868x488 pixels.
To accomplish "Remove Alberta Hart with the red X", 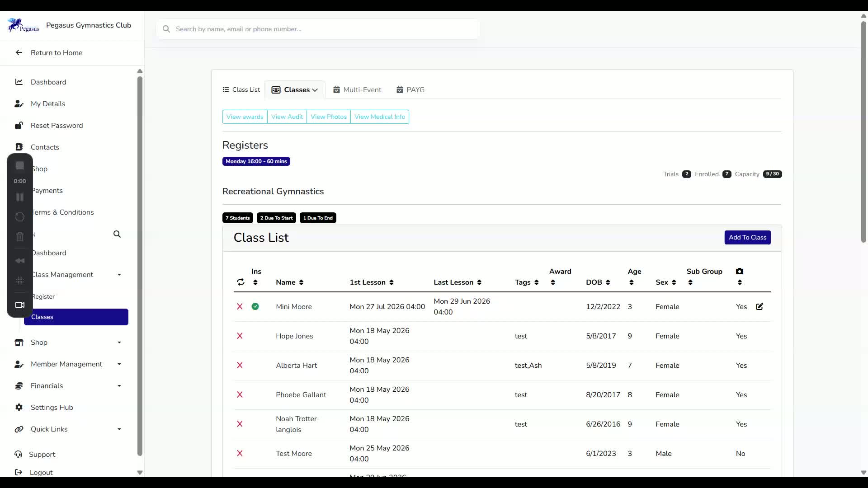I will click(240, 365).
